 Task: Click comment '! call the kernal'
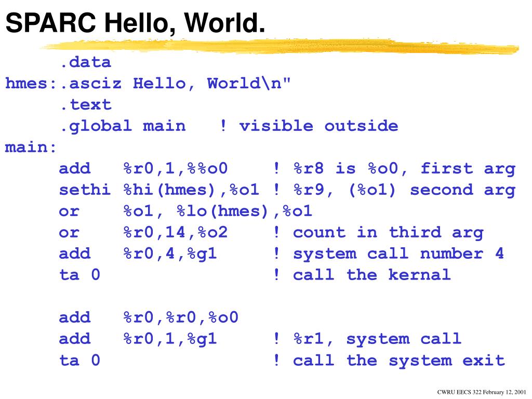[362, 275]
